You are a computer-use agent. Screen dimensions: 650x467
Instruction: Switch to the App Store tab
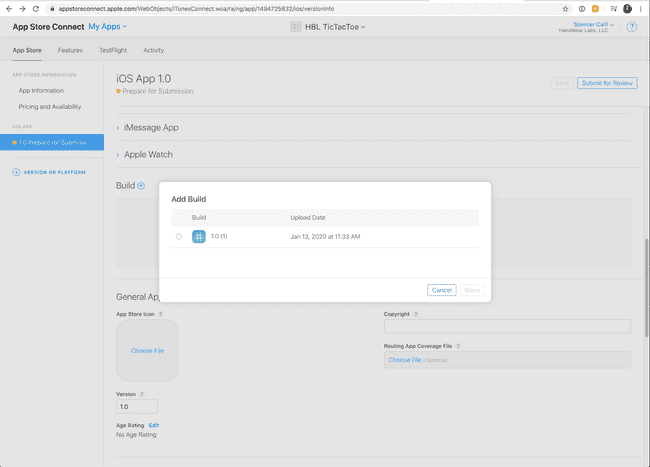pyautogui.click(x=27, y=50)
